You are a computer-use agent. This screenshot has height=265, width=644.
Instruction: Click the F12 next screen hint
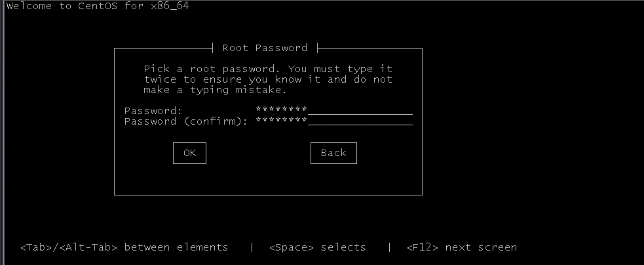coord(462,247)
